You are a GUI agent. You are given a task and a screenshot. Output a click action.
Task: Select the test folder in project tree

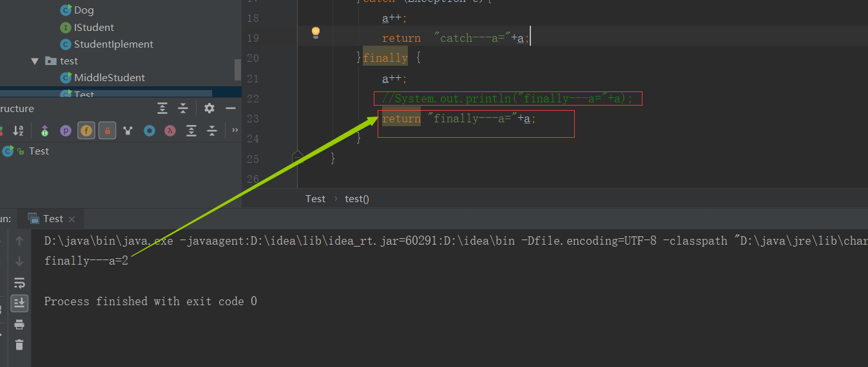(69, 61)
